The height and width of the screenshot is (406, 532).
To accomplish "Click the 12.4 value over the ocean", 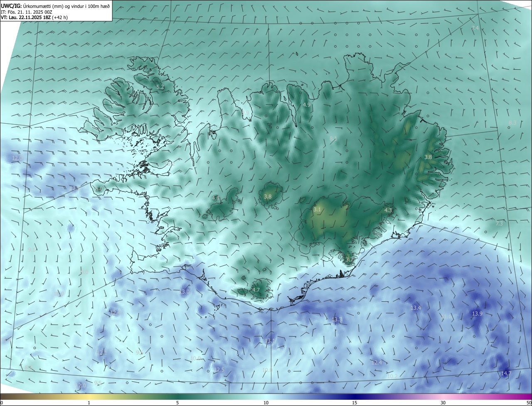I will click(x=377, y=362).
